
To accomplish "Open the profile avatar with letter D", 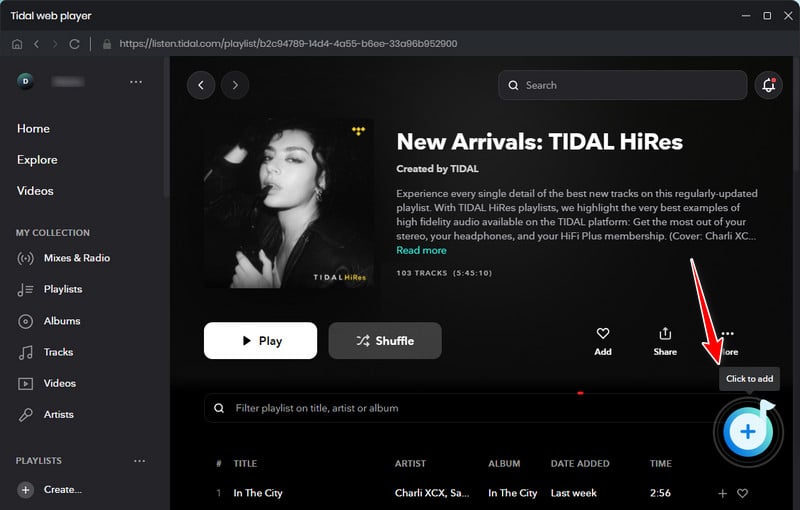I will pyautogui.click(x=26, y=81).
